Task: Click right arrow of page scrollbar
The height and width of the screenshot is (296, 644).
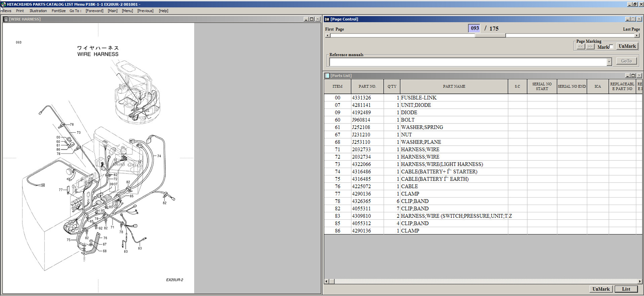Action: tap(637, 36)
